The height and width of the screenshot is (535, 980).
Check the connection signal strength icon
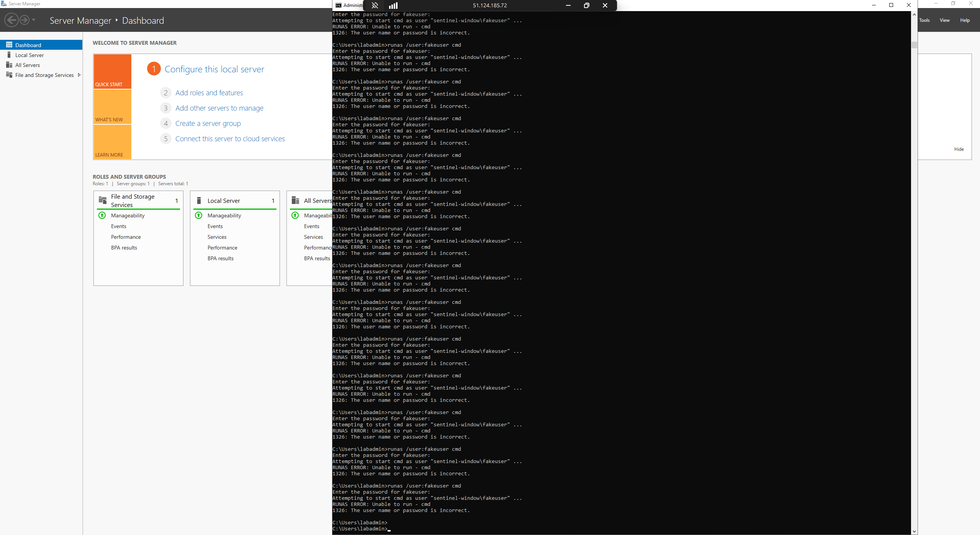393,5
